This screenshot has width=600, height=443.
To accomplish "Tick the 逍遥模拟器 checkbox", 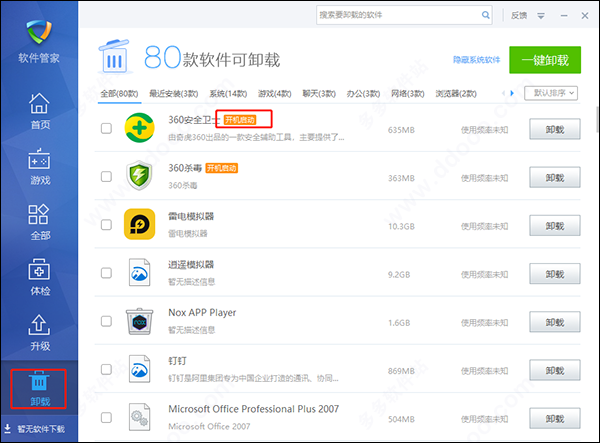I will click(x=106, y=273).
